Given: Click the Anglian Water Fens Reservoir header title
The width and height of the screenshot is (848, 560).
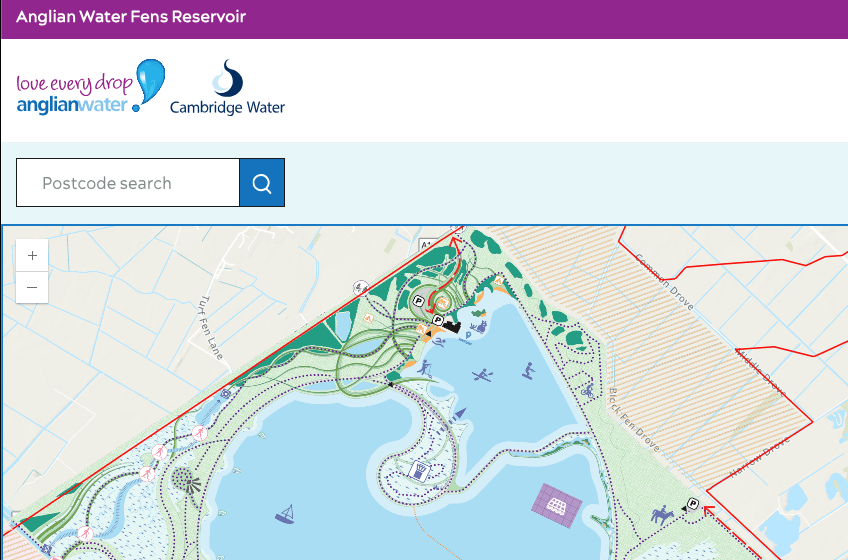Looking at the screenshot, I should (x=131, y=17).
